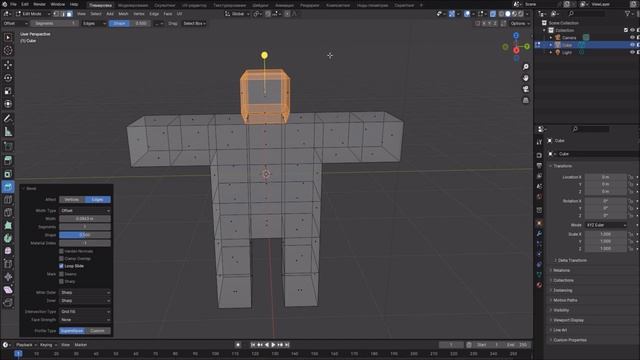Click timeline play button

pyautogui.click(x=274, y=345)
